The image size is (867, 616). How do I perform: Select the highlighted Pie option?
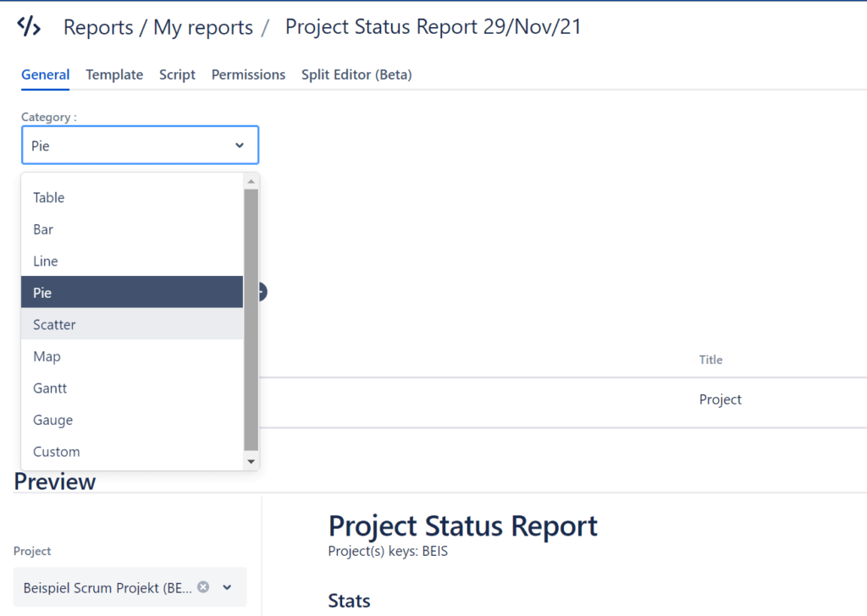coord(42,293)
